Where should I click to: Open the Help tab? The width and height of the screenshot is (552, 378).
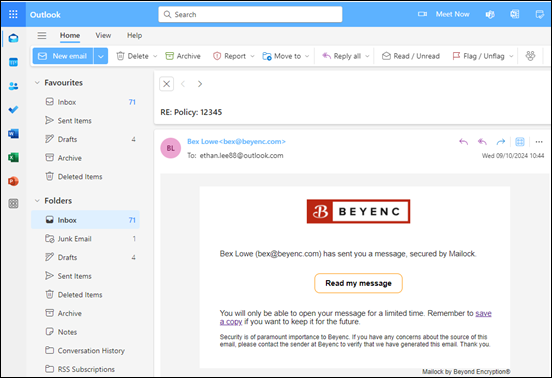134,36
